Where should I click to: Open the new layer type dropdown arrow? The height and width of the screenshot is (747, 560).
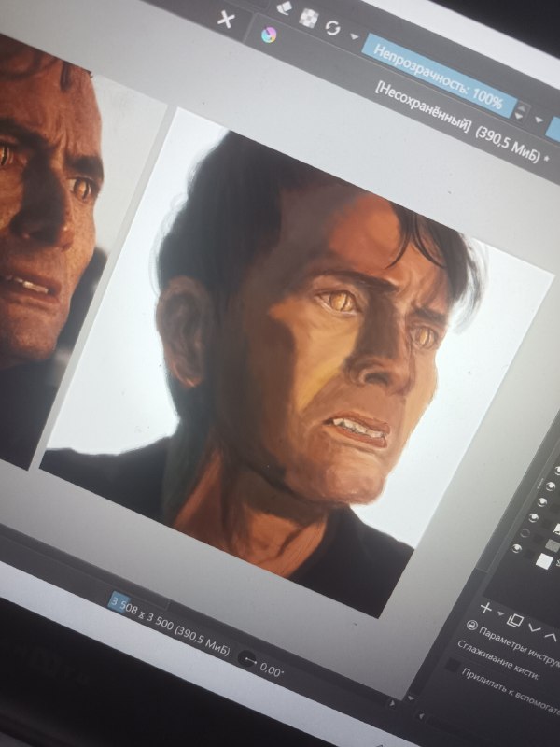[x=500, y=613]
